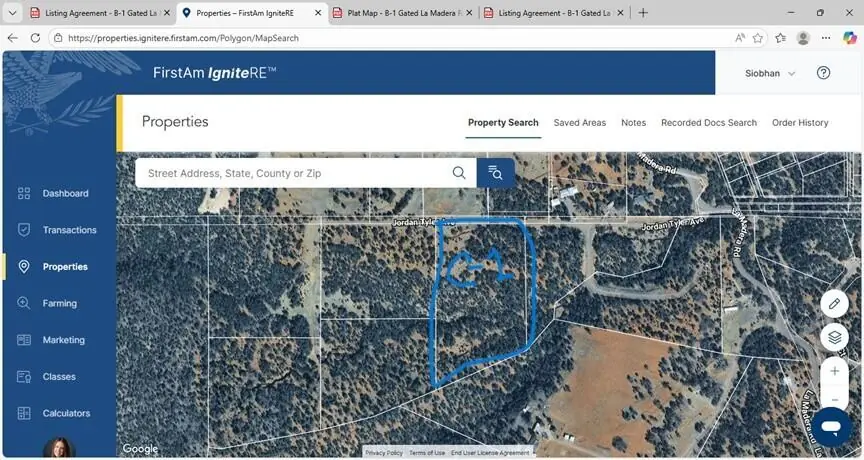The image size is (864, 460).
Task: Click the Google logo on map
Action: pyautogui.click(x=140, y=448)
